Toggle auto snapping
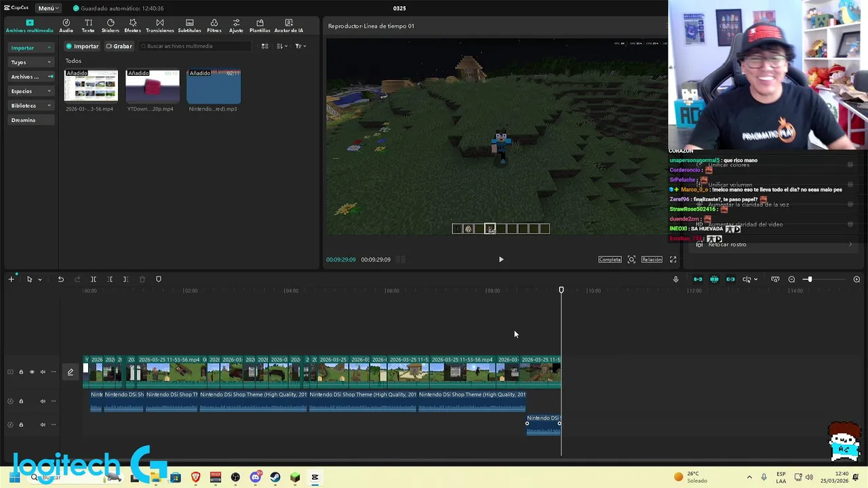This screenshot has height=488, width=868. coord(714,279)
